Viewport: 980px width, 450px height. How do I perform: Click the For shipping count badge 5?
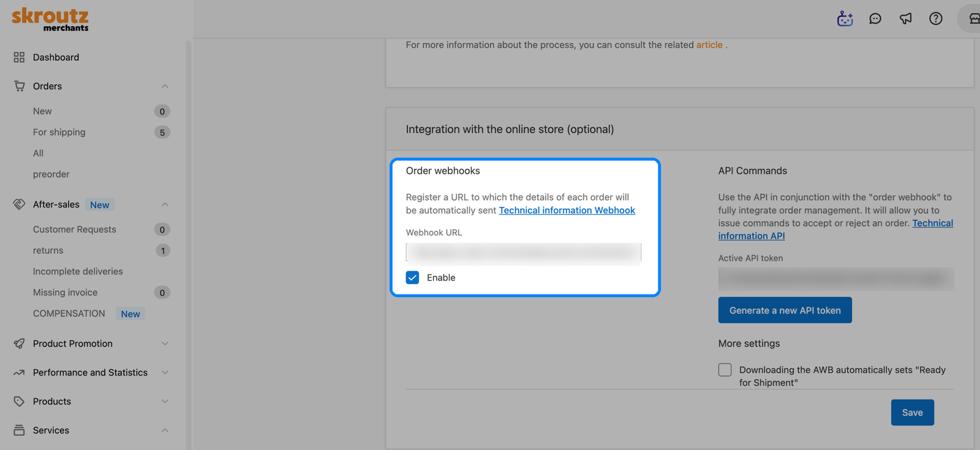[x=162, y=132]
